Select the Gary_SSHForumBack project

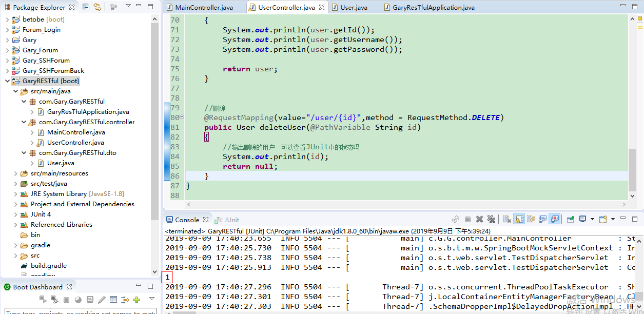53,71
